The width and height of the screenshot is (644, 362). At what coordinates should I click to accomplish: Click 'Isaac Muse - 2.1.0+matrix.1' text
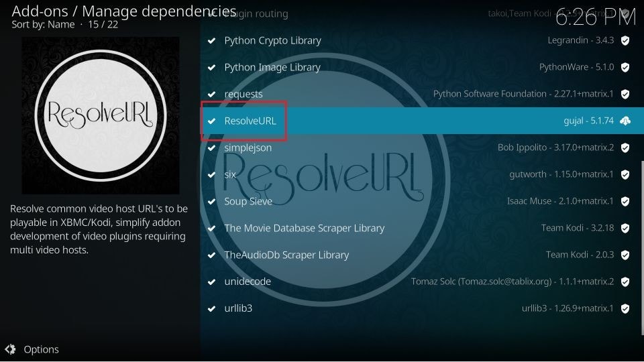point(560,201)
